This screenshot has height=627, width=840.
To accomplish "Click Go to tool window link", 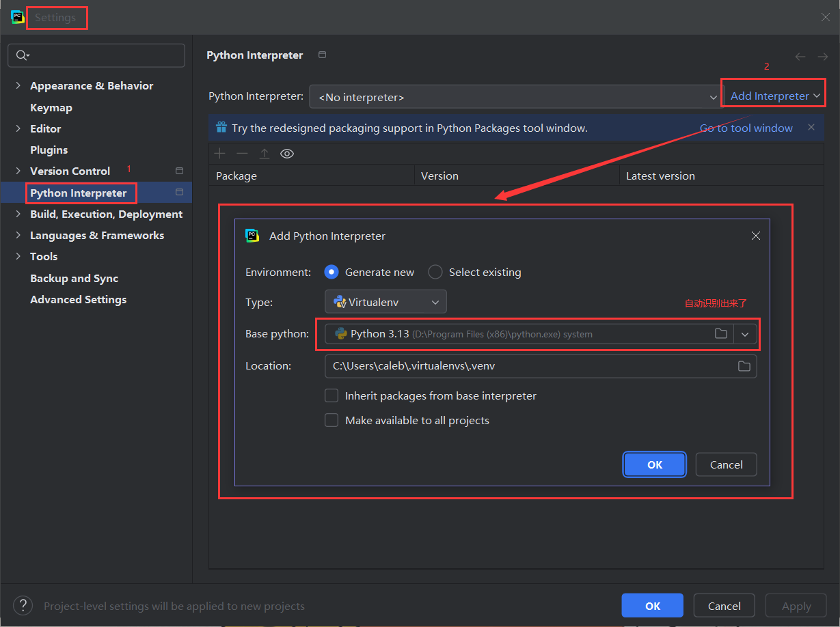I will 746,128.
